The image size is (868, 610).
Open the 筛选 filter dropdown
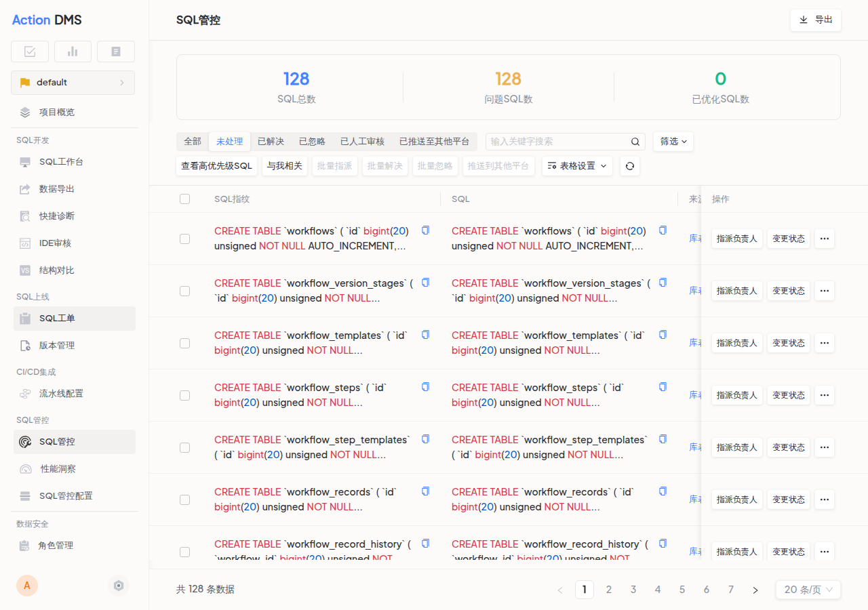click(673, 142)
